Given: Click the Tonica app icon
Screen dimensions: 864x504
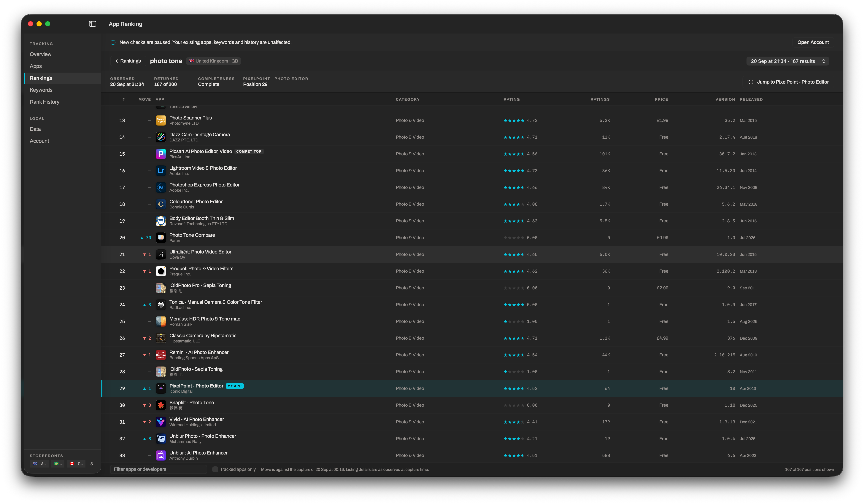Looking at the screenshot, I should pos(161,305).
